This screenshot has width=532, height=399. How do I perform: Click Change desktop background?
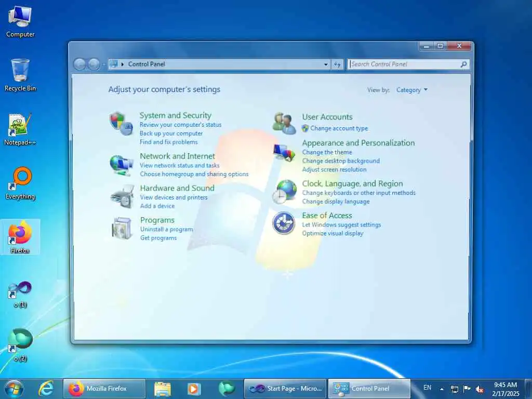coord(341,161)
